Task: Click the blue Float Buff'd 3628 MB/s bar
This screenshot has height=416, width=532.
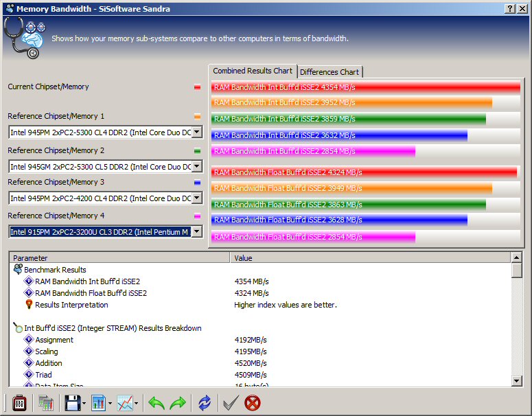Action: coord(339,220)
